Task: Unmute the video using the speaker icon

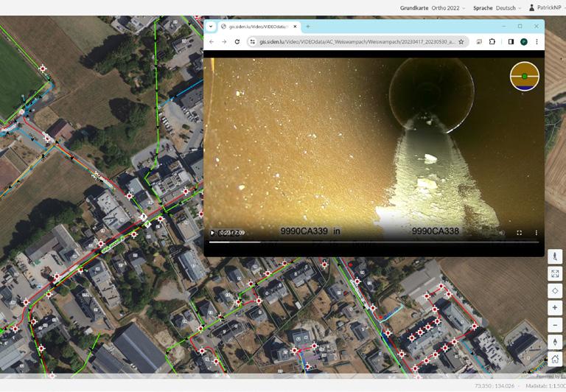Action: 502,233
